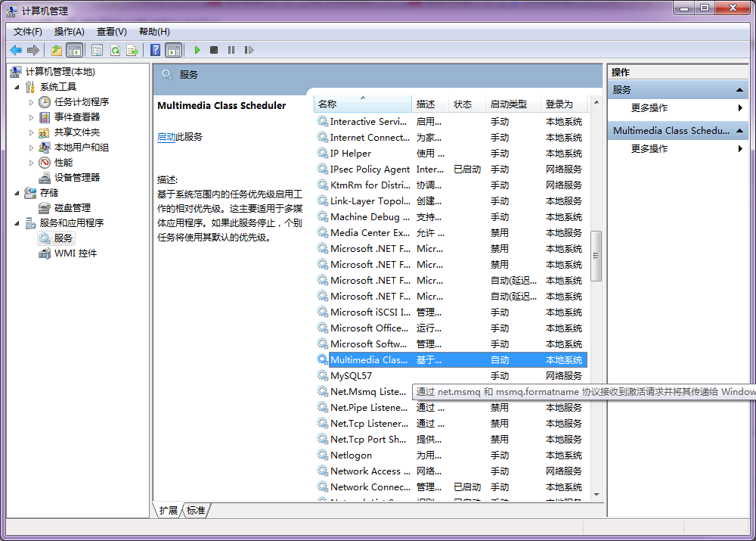Open the 操作(A) menu
Image resolution: width=756 pixels, height=541 pixels.
[x=70, y=31]
